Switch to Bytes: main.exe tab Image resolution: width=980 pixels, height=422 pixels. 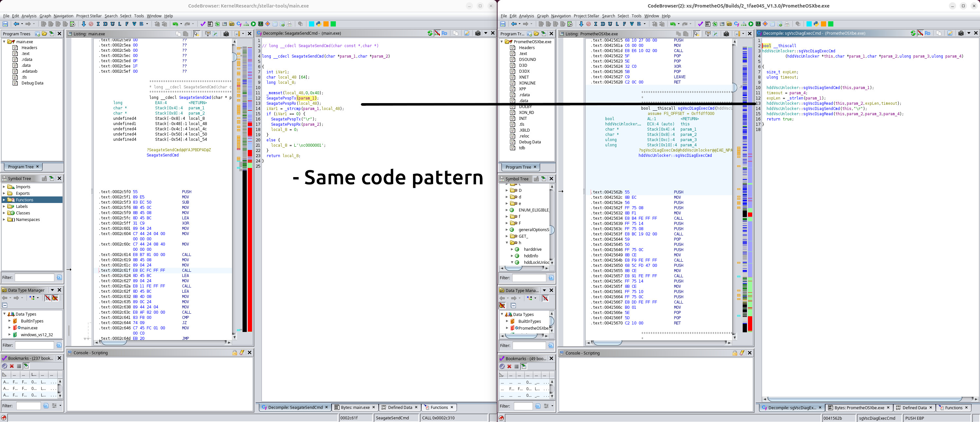coord(355,408)
